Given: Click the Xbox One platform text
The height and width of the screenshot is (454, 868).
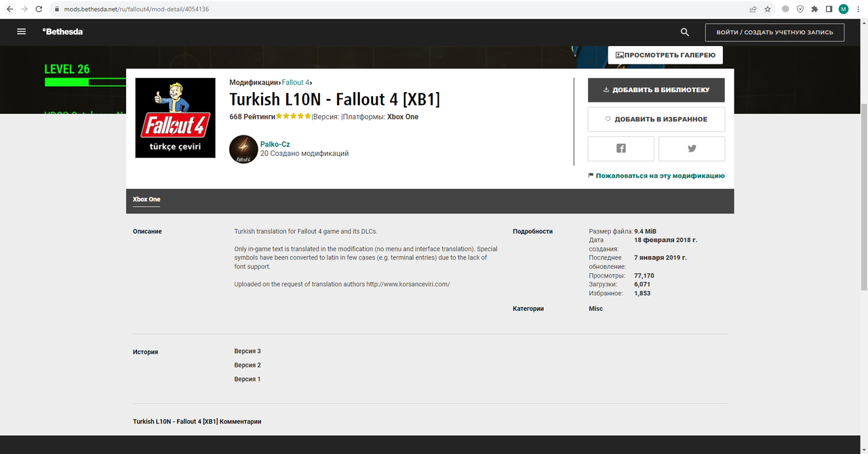Looking at the screenshot, I should click(403, 117).
